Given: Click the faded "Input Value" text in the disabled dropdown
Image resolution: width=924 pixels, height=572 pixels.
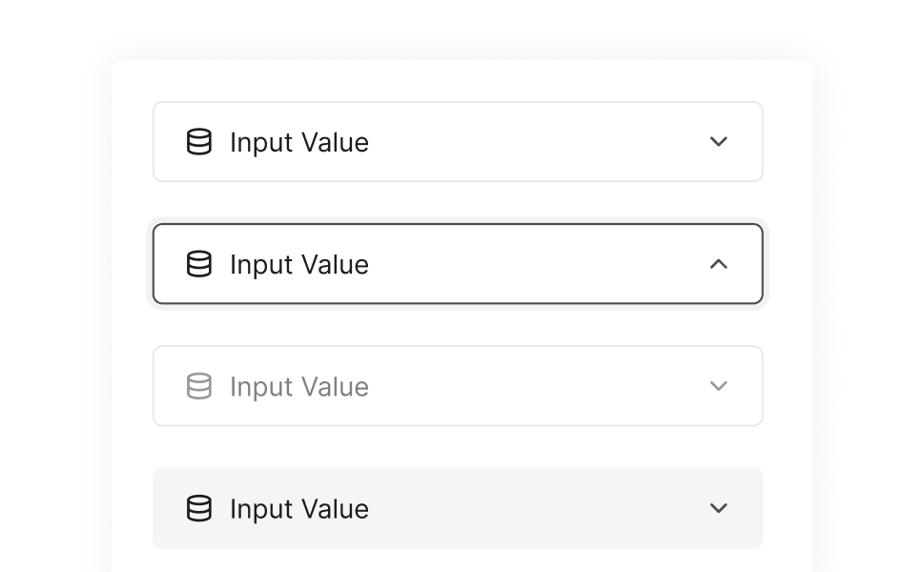Looking at the screenshot, I should [298, 386].
